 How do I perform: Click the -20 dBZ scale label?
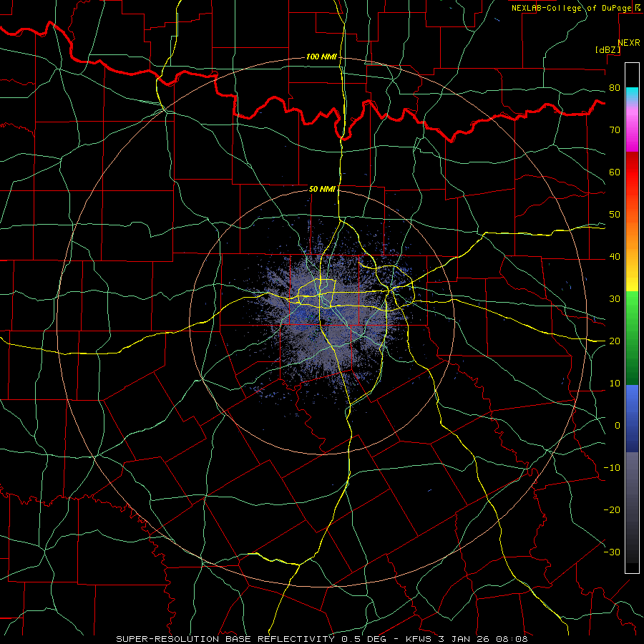point(612,510)
